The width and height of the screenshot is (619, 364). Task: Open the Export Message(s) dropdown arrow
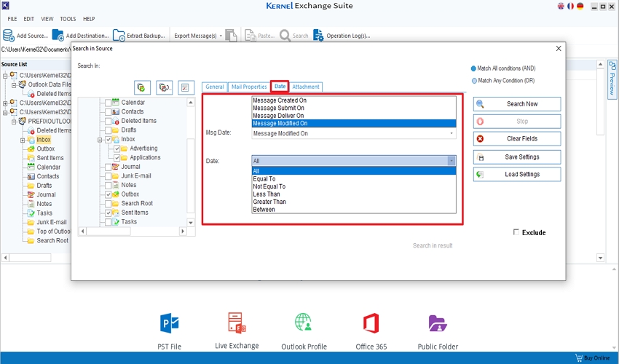click(x=221, y=36)
